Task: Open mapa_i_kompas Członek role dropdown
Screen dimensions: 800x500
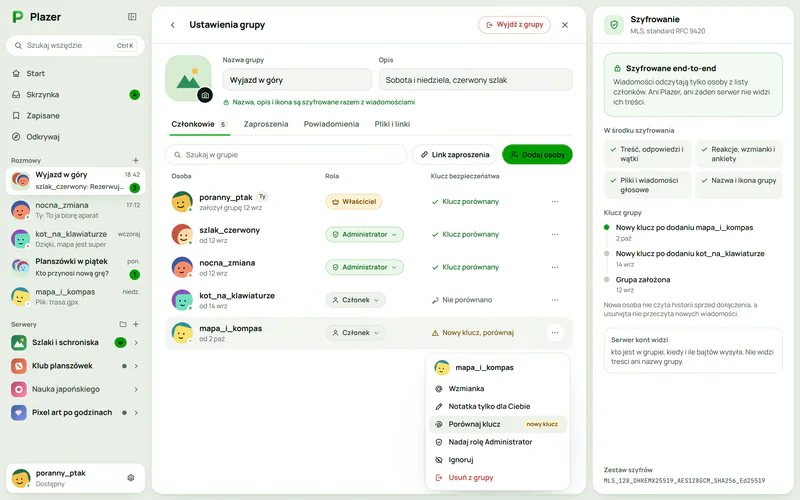Action: (356, 333)
